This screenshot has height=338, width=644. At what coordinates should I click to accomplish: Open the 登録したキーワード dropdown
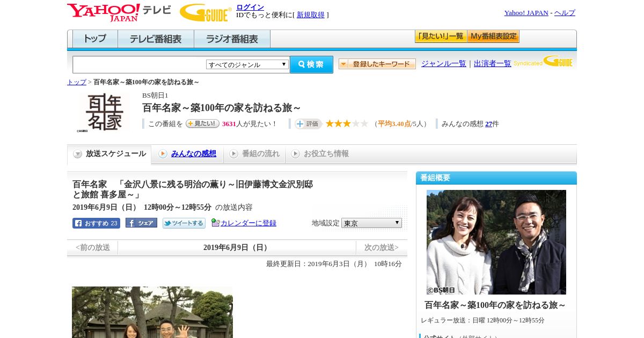pos(377,64)
